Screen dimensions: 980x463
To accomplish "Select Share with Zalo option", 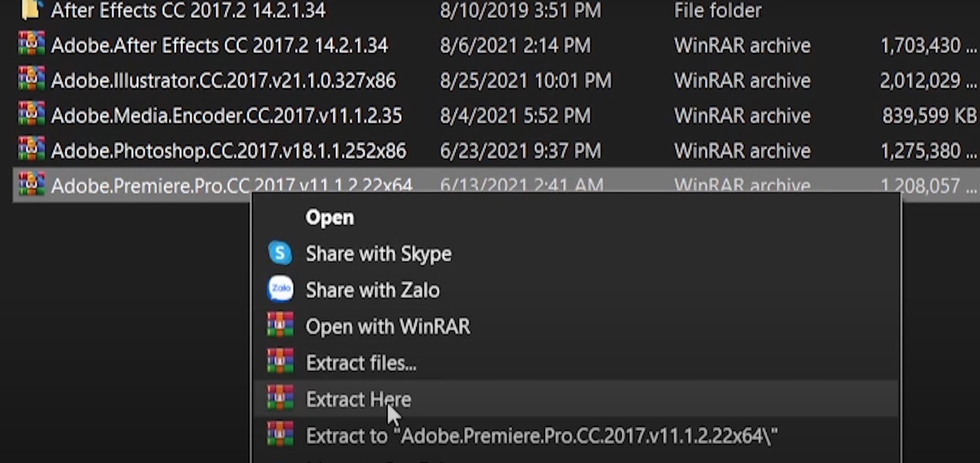I will (x=372, y=290).
